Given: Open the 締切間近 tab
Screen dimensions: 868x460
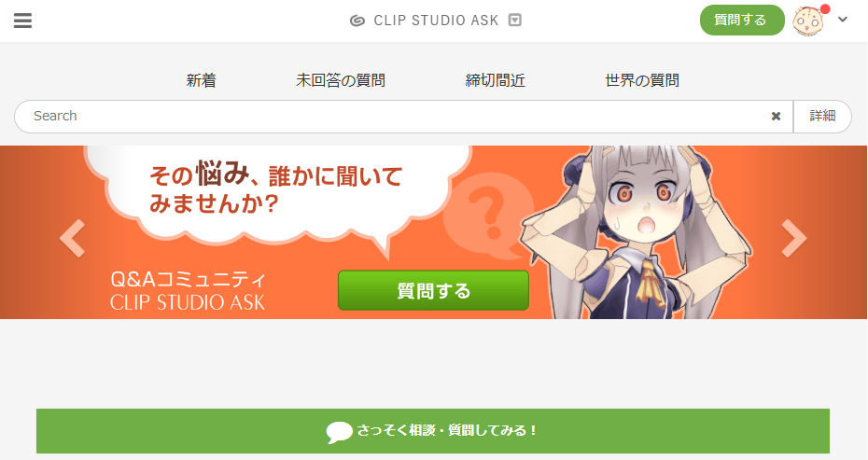Looking at the screenshot, I should click(x=495, y=81).
